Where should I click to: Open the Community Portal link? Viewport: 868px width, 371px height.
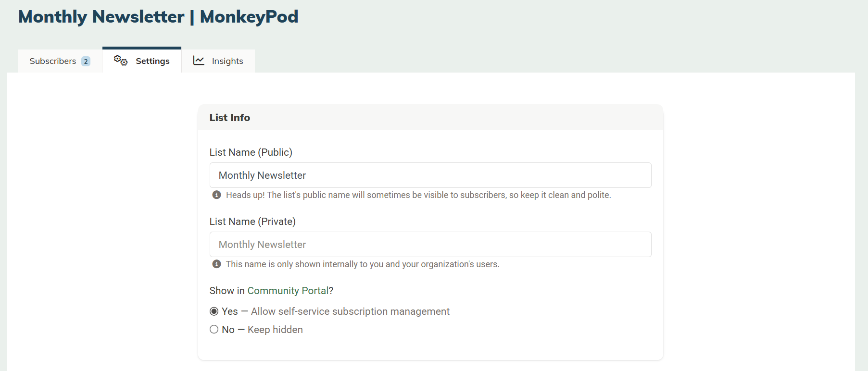point(288,291)
